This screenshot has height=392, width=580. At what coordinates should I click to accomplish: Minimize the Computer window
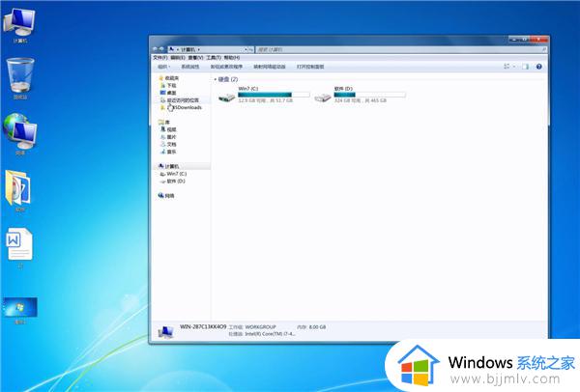514,40
